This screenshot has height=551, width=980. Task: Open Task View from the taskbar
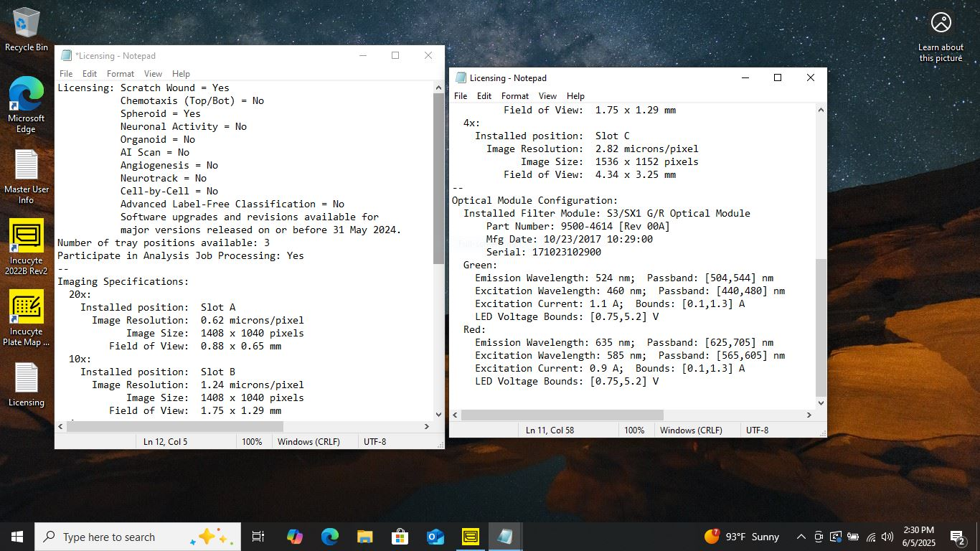(258, 537)
